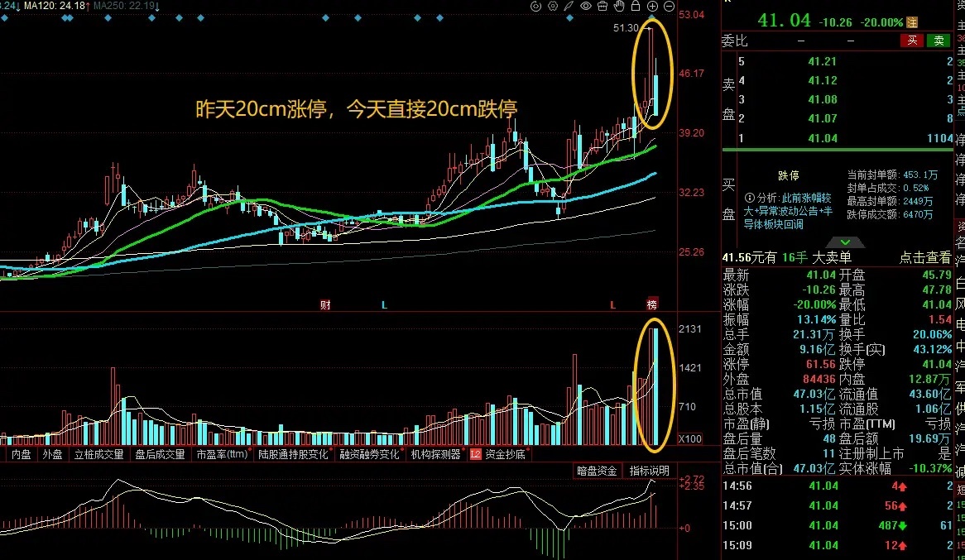This screenshot has height=560, width=965.
Task: Open the 市盈率(ttm) tab
Action: (222, 454)
